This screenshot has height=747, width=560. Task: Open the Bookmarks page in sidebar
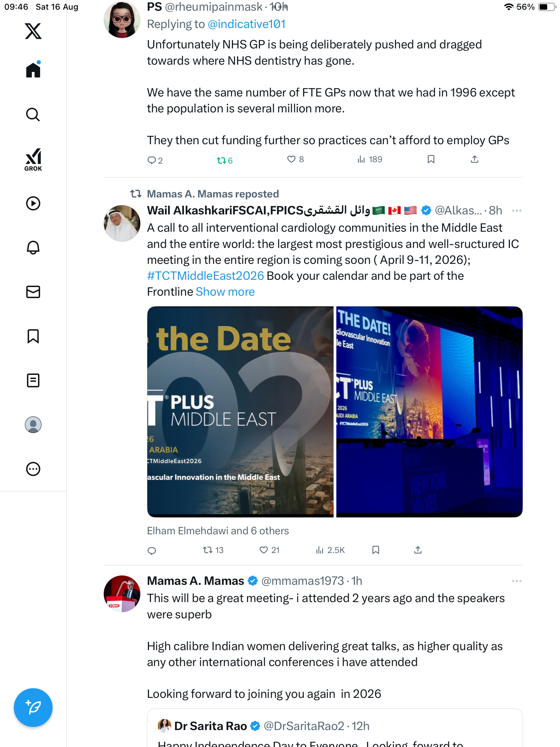pos(33,336)
